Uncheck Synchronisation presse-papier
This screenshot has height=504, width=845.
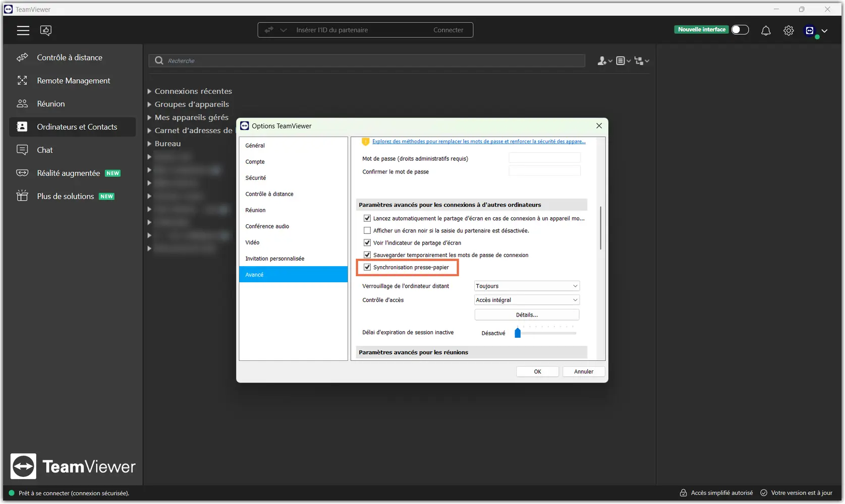click(x=367, y=267)
